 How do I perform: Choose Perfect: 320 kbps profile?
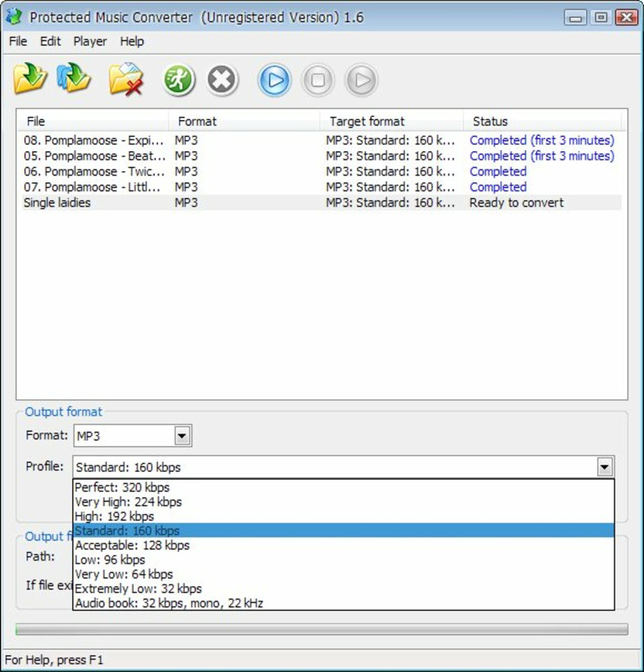point(343,487)
